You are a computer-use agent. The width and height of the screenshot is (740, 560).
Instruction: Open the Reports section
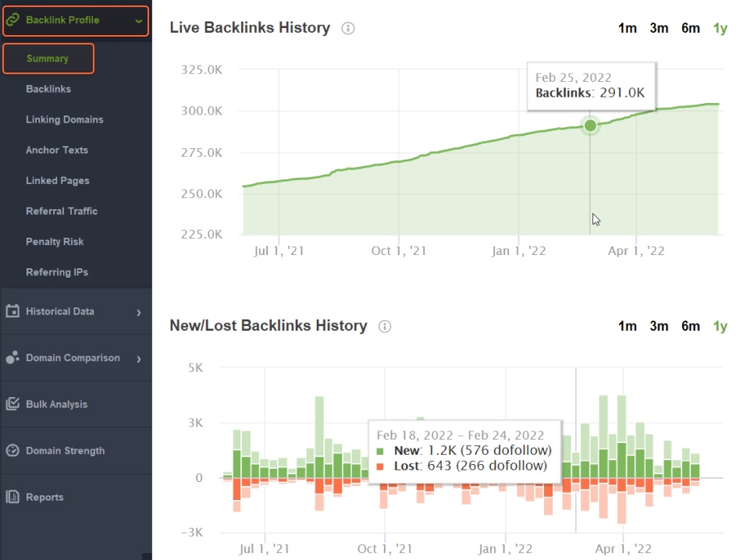[x=44, y=498]
